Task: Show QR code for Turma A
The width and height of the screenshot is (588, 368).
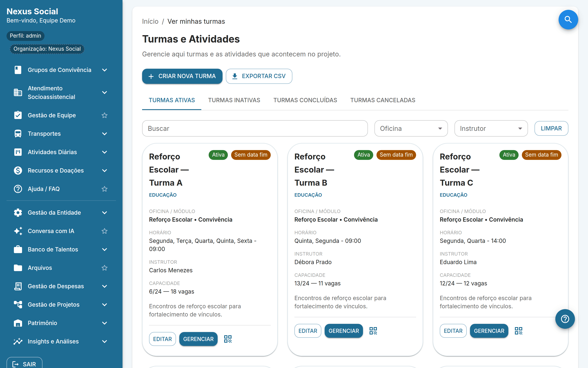Action: (x=228, y=339)
